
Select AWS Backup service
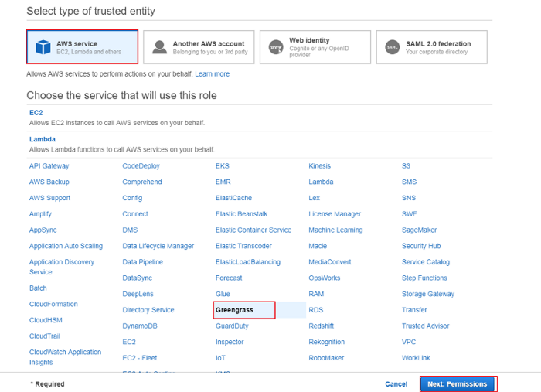[49, 182]
